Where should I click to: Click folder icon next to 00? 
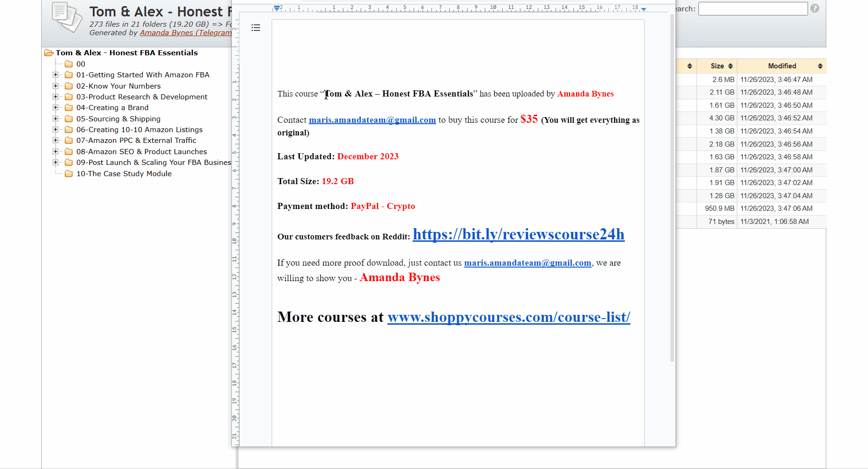[x=69, y=64]
